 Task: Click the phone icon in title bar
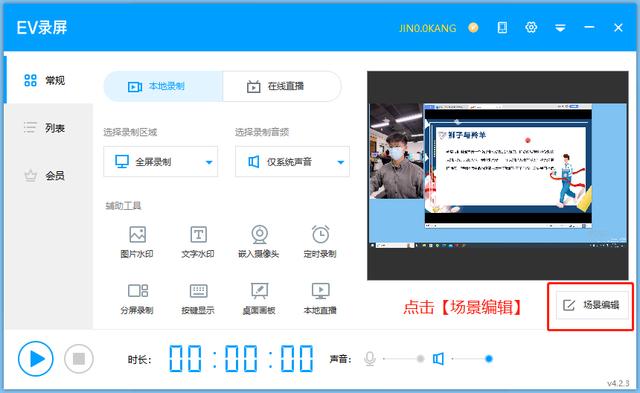(x=502, y=27)
